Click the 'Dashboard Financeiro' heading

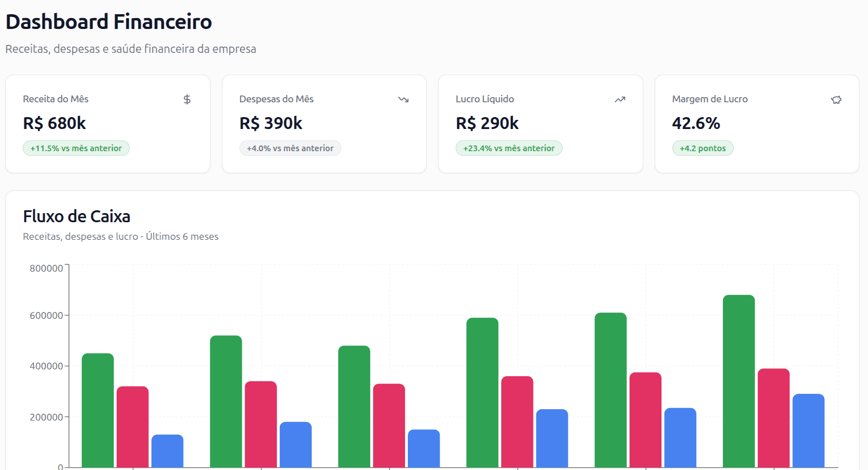point(108,22)
